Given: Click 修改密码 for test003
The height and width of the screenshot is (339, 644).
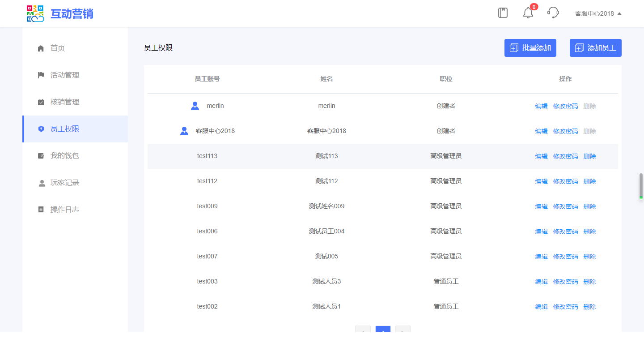Looking at the screenshot, I should coord(566,282).
